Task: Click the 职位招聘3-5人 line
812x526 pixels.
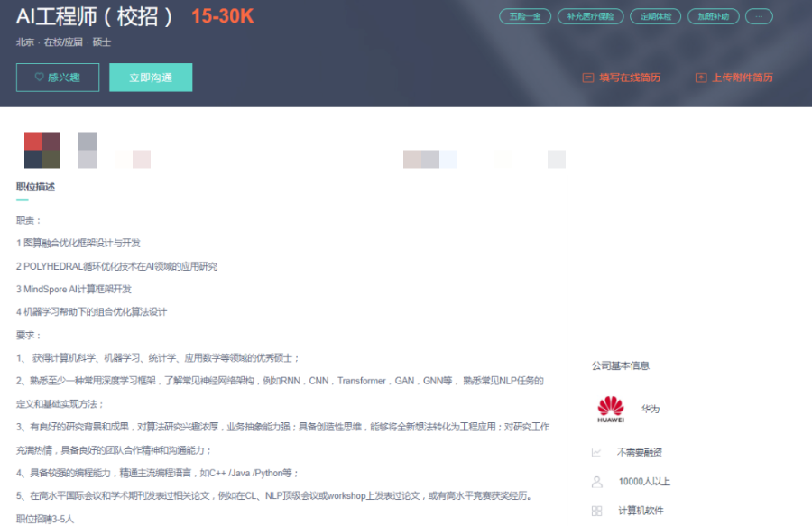Action: pos(45,520)
